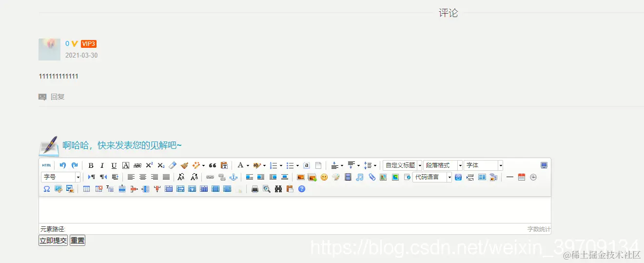The width and height of the screenshot is (644, 263).
Task: Switch to HTML source mode
Action: click(46, 165)
